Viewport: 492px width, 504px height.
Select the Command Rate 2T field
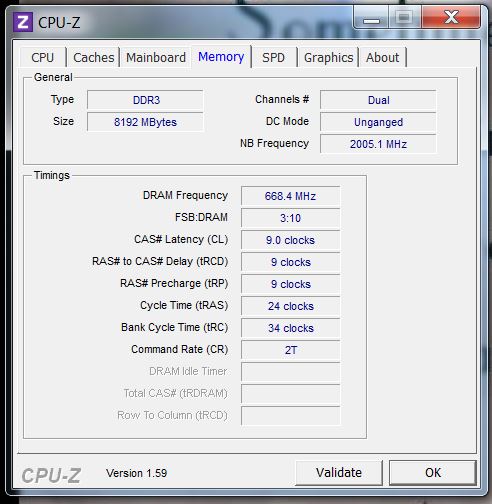290,350
